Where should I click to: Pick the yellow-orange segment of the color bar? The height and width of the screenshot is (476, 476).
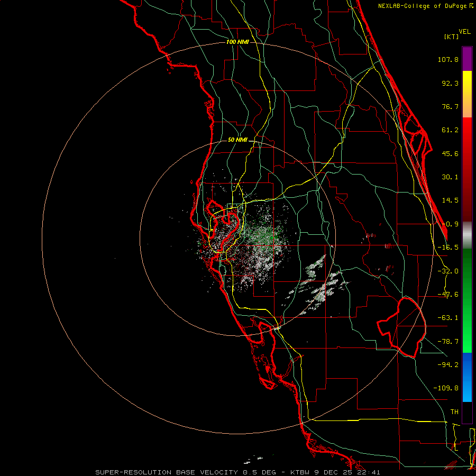click(x=467, y=94)
